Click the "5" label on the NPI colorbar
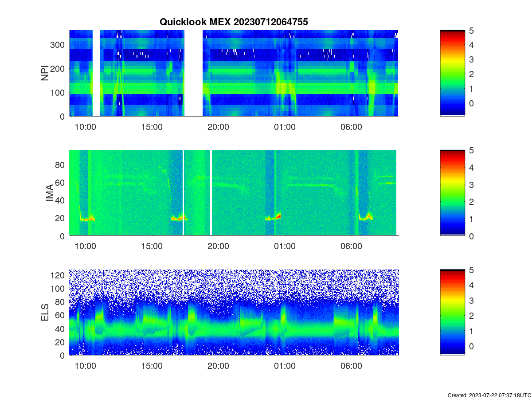 472,31
